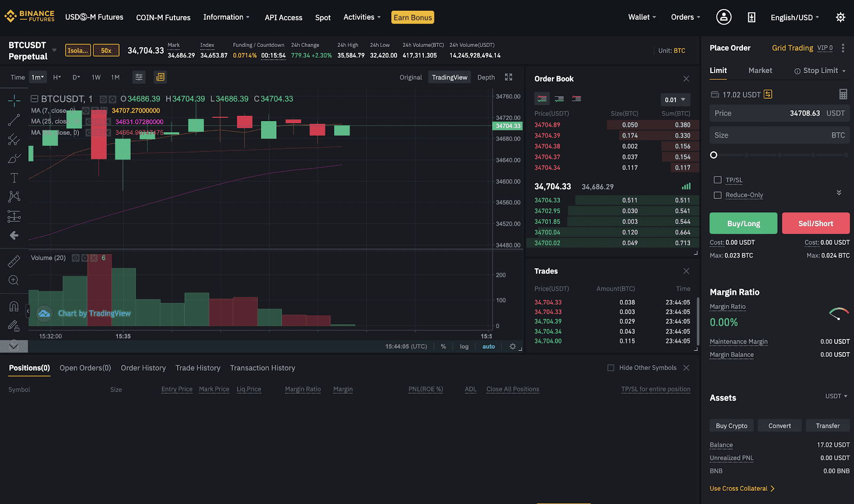Expand the Orders dropdown
The height and width of the screenshot is (504, 854).
pyautogui.click(x=685, y=17)
